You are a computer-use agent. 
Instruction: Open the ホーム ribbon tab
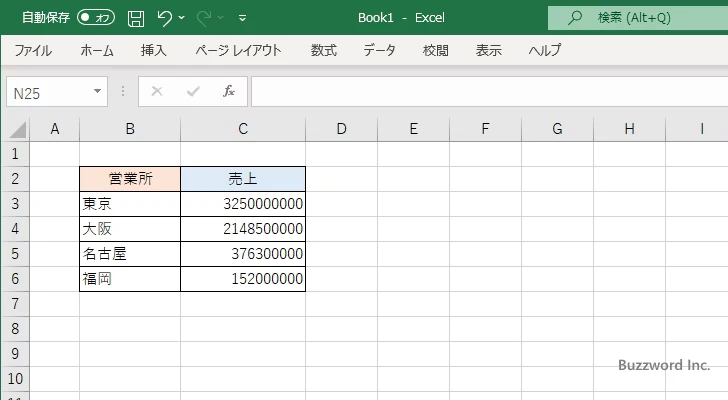click(97, 50)
